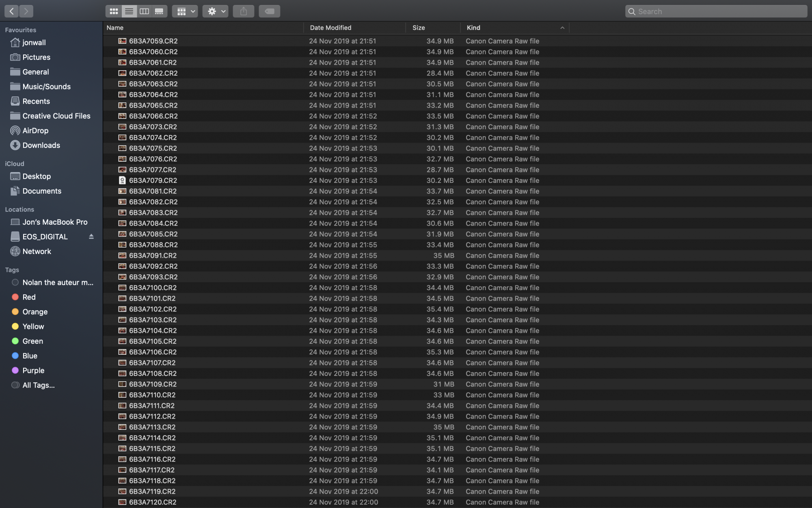Click the Edit Tags toolbar button
This screenshot has width=812, height=508.
[269, 11]
